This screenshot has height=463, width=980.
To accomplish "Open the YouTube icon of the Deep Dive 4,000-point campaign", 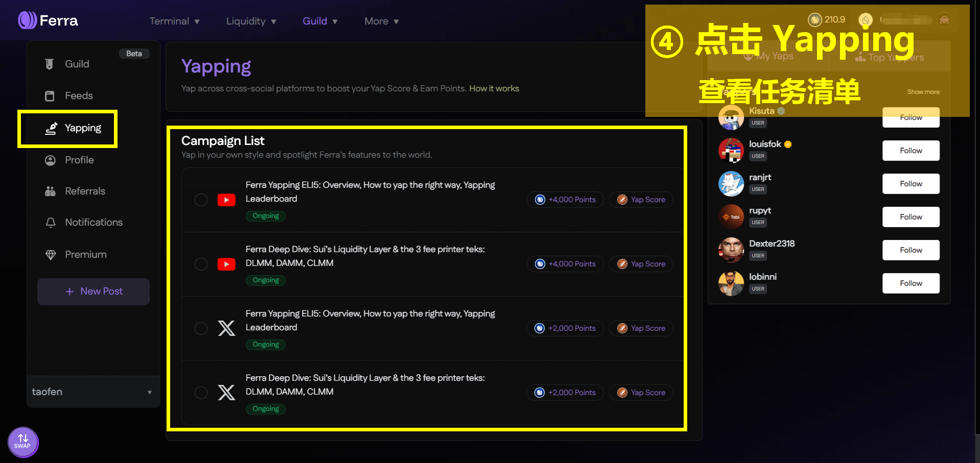I will click(x=226, y=264).
